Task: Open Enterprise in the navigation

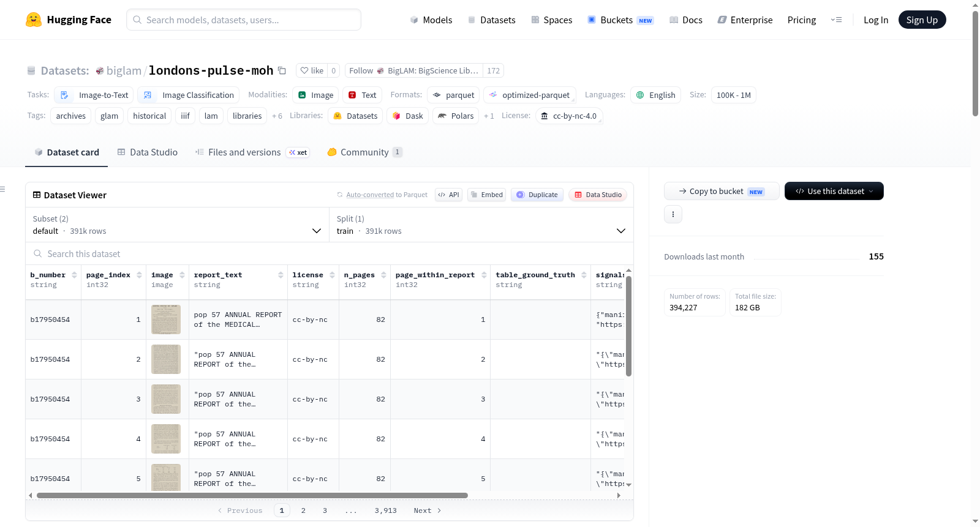Action: coord(745,20)
